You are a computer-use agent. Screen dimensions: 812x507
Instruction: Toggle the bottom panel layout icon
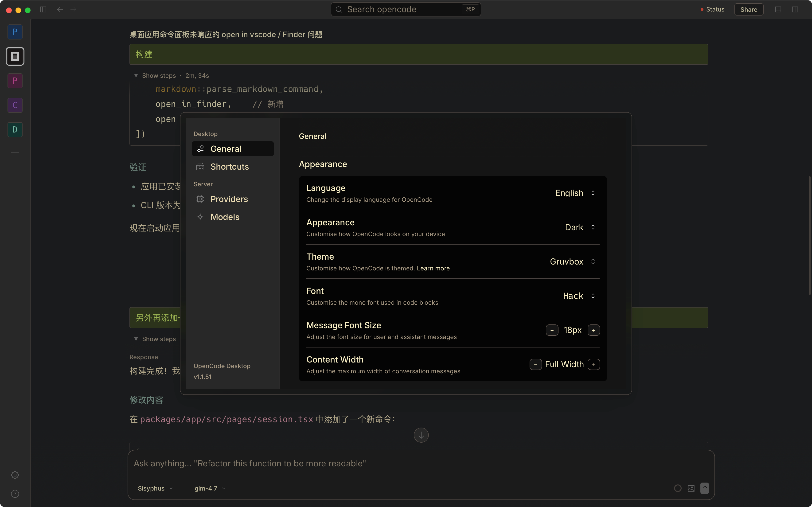[778, 9]
